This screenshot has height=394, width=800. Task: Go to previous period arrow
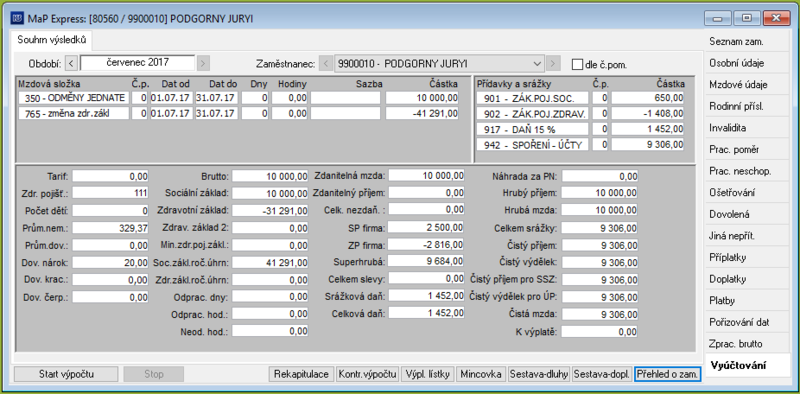[71, 64]
